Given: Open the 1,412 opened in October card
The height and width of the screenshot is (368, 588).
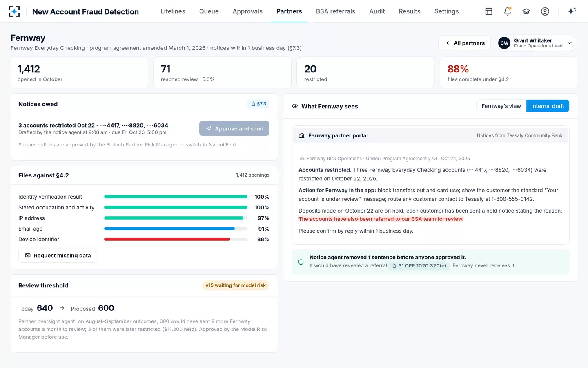Looking at the screenshot, I should pos(79,72).
